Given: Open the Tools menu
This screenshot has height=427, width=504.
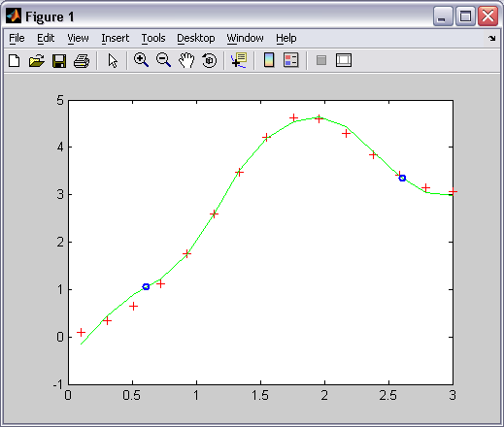Looking at the screenshot, I should 153,38.
